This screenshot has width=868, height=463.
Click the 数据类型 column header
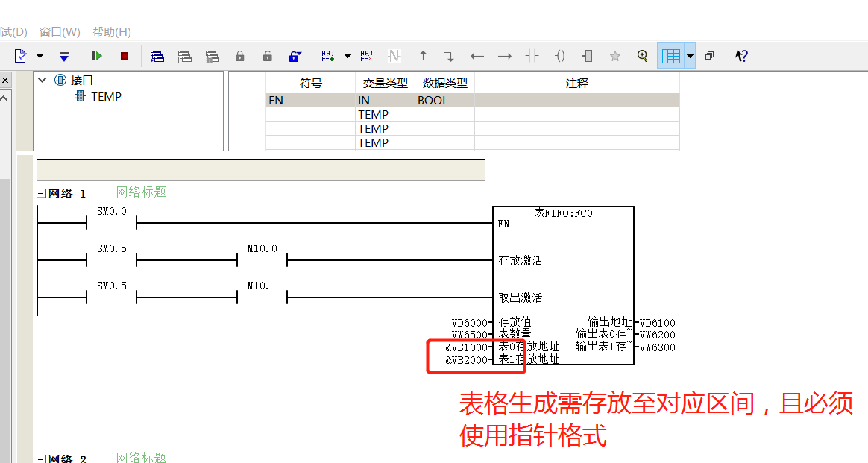point(445,84)
